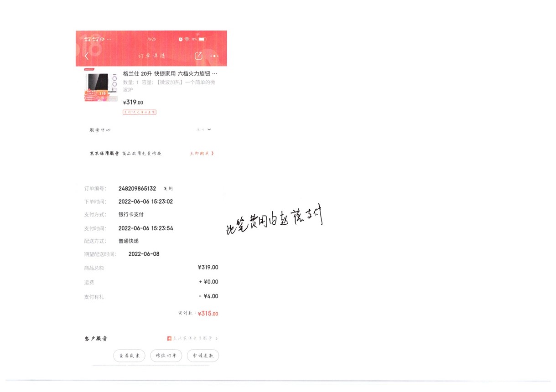Tap the alarm clock status bar icon
The image size is (556, 392).
181,39
